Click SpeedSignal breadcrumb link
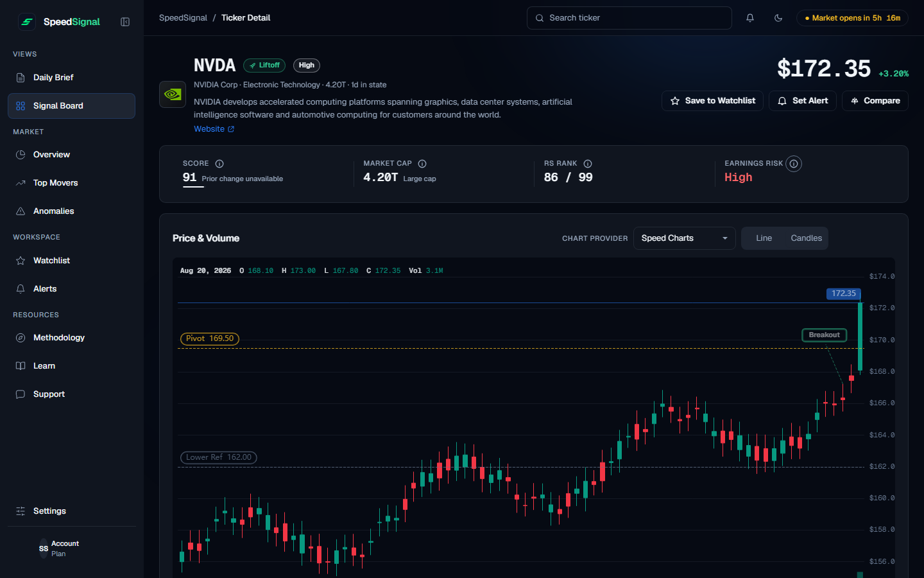The width and height of the screenshot is (924, 578). tap(183, 18)
